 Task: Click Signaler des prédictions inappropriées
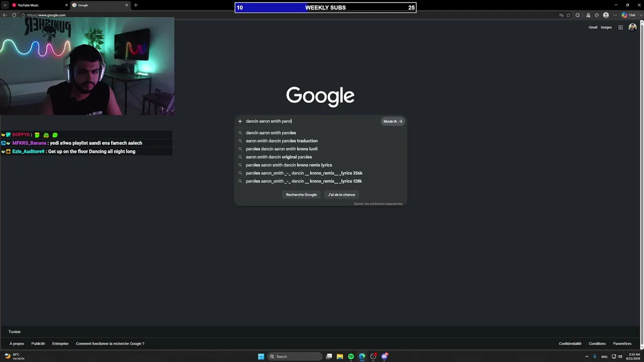[378, 204]
